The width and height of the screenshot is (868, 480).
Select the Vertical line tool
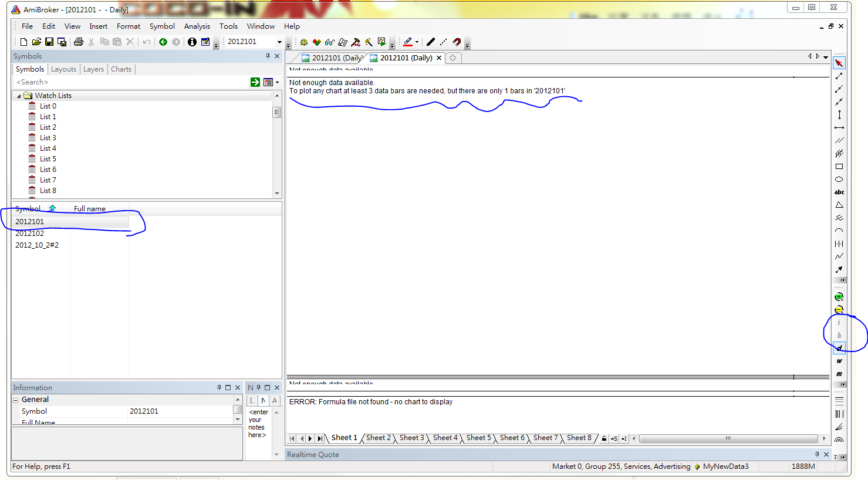839,115
